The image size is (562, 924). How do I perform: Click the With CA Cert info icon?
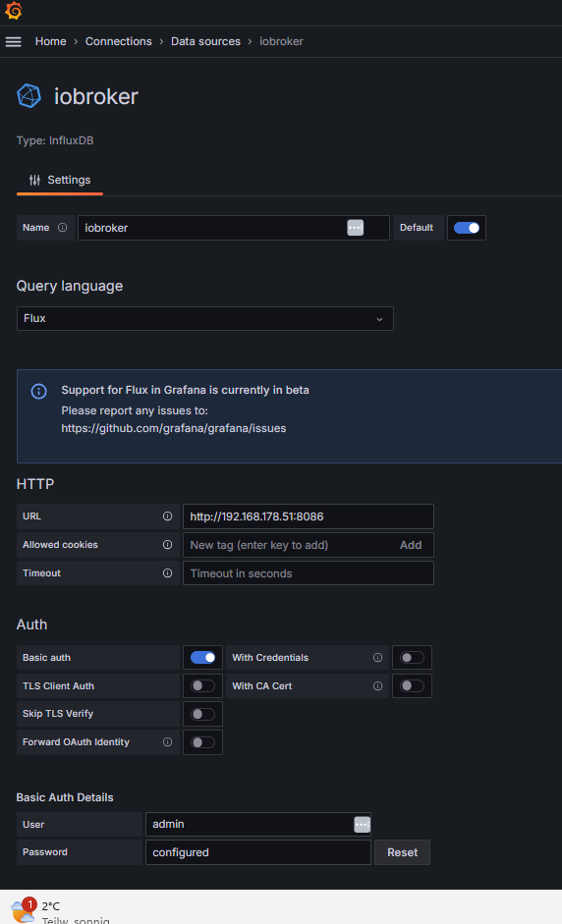tap(377, 686)
